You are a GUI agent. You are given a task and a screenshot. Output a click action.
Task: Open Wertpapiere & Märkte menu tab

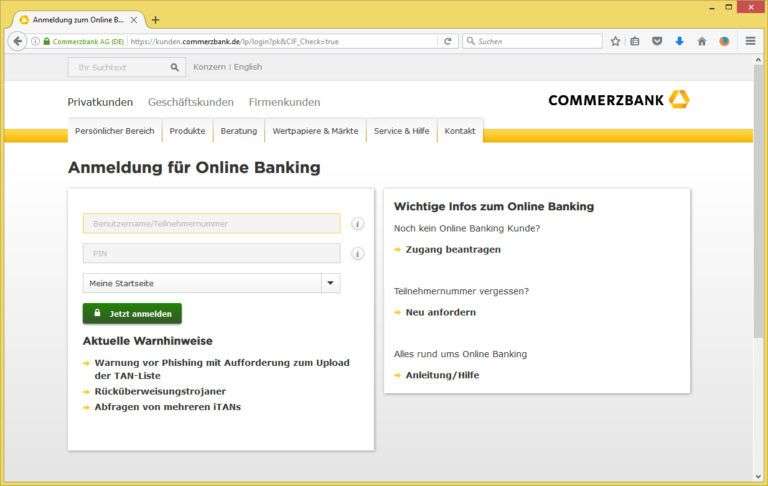coord(315,131)
